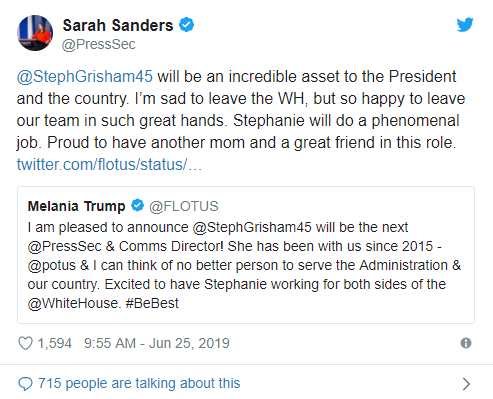Open 715 people are talking about this

point(139,384)
